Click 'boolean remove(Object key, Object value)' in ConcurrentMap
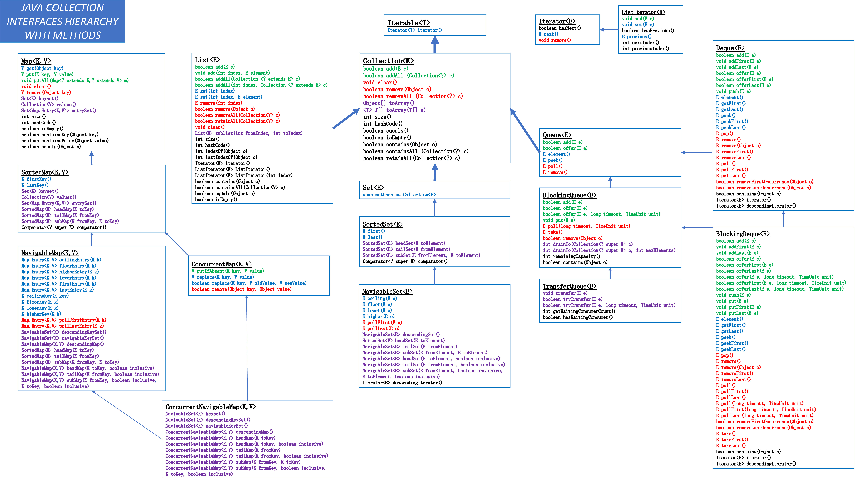 click(x=242, y=289)
